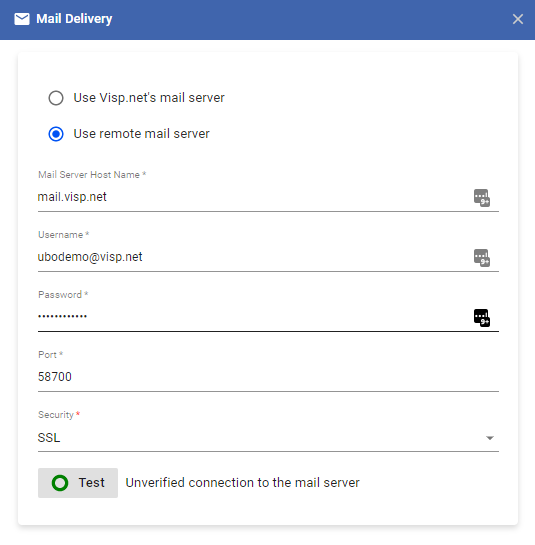Open the Security dropdown showing SSL
The image size is (535, 545).
[268, 438]
